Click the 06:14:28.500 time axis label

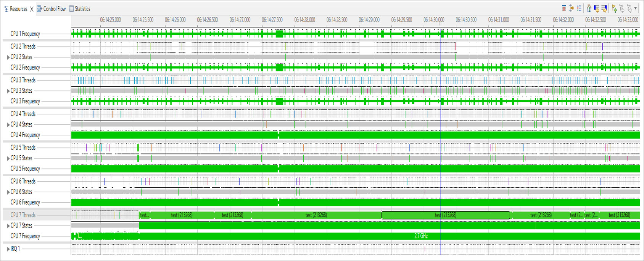pos(337,20)
